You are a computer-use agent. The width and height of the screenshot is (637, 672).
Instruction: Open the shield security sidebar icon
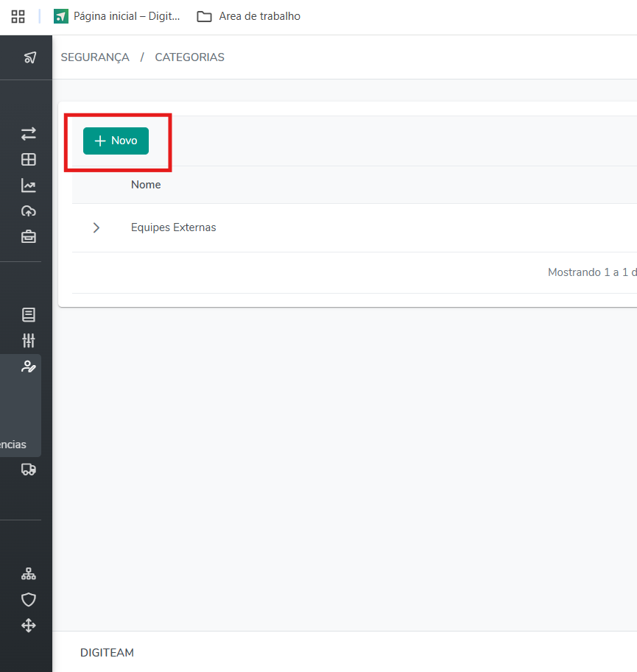tap(29, 600)
